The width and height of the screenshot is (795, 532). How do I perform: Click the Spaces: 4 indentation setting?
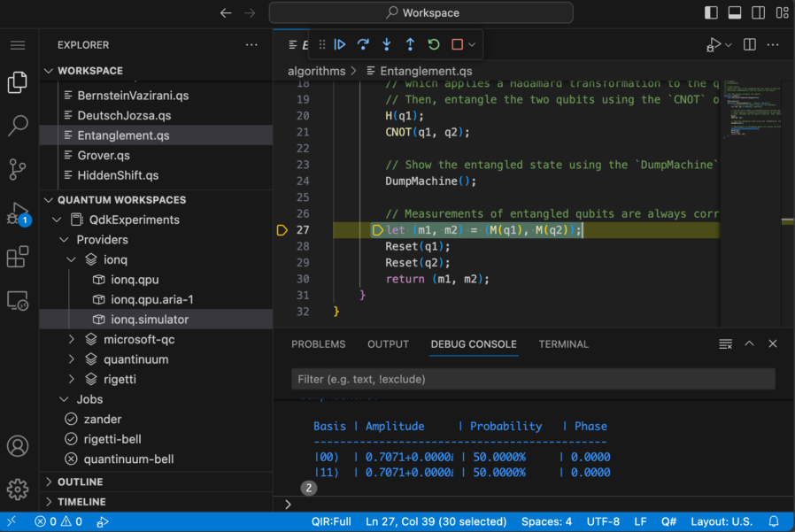click(x=546, y=522)
